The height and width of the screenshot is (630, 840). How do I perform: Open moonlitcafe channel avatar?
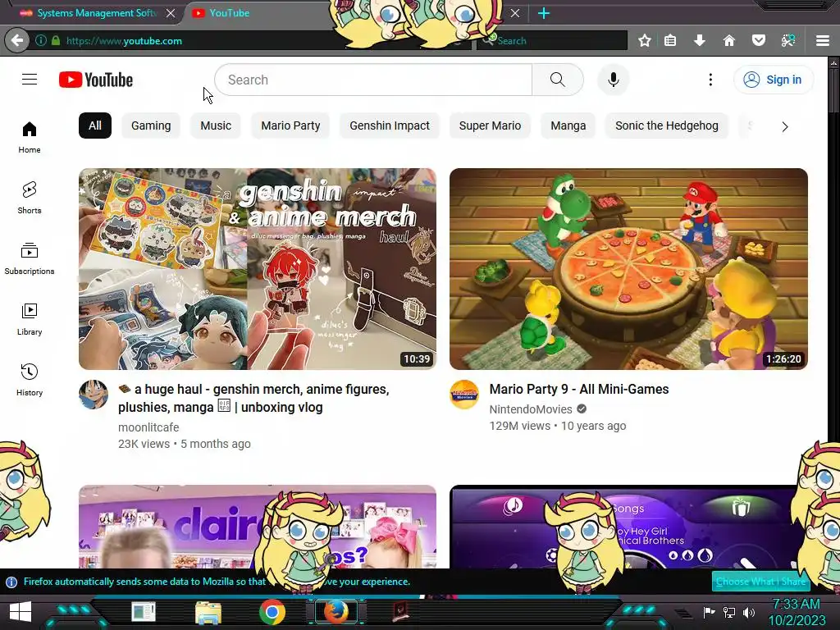click(x=94, y=395)
